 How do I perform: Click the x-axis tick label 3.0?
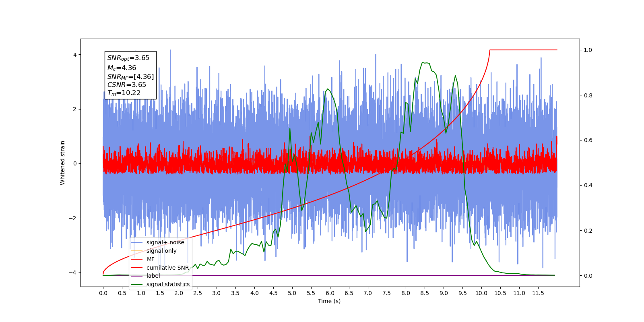tap(217, 293)
